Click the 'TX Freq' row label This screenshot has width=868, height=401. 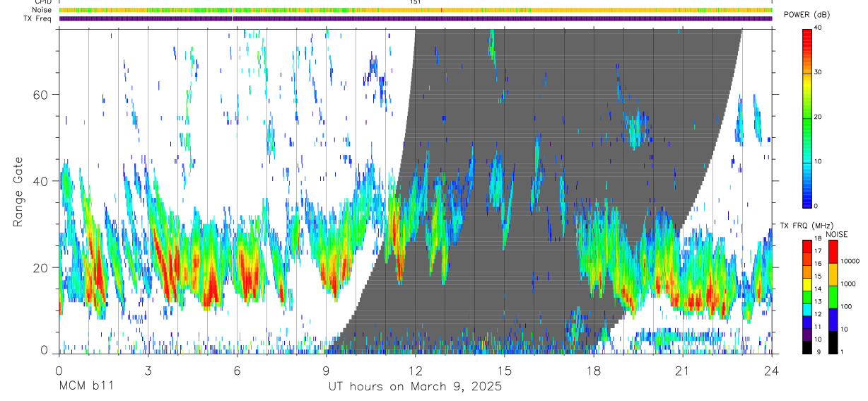pyautogui.click(x=38, y=18)
